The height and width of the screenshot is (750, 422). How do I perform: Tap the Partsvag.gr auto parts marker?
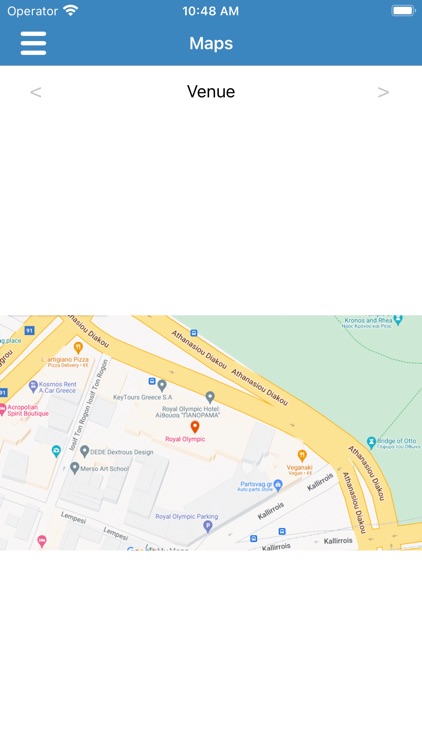tap(278, 485)
